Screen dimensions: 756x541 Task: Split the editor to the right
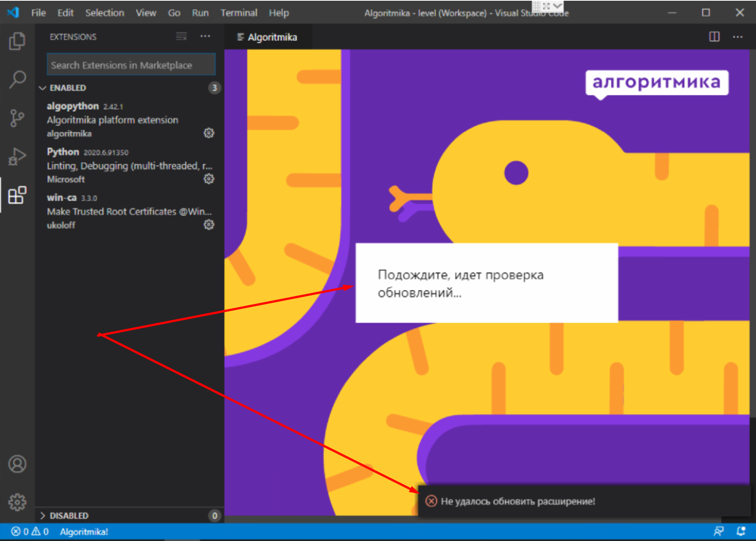pyautogui.click(x=714, y=36)
